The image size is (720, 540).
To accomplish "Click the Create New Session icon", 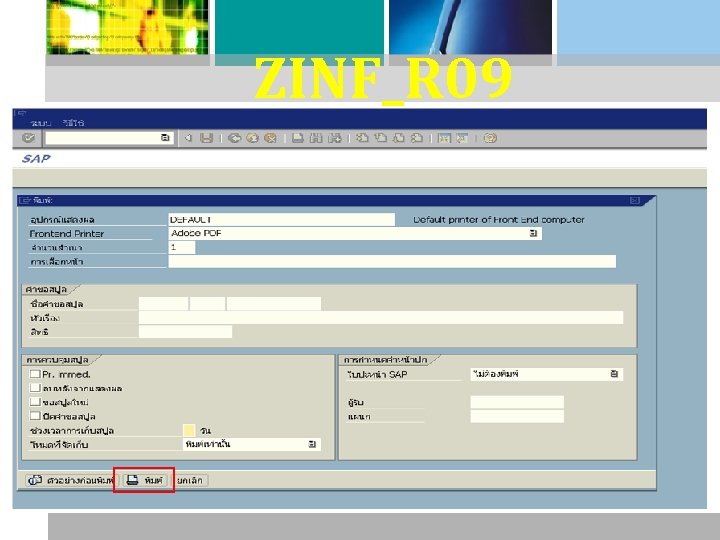I will [444, 138].
